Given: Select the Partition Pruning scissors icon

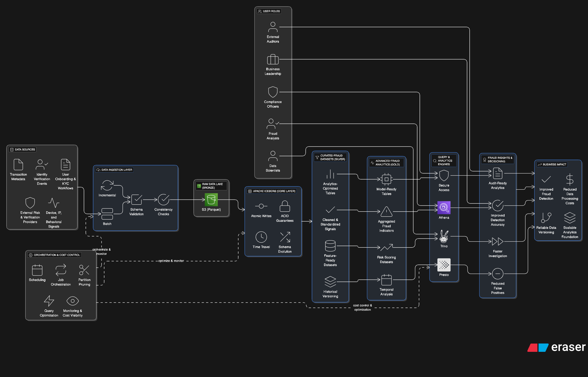Looking at the screenshot, I should pos(84,270).
